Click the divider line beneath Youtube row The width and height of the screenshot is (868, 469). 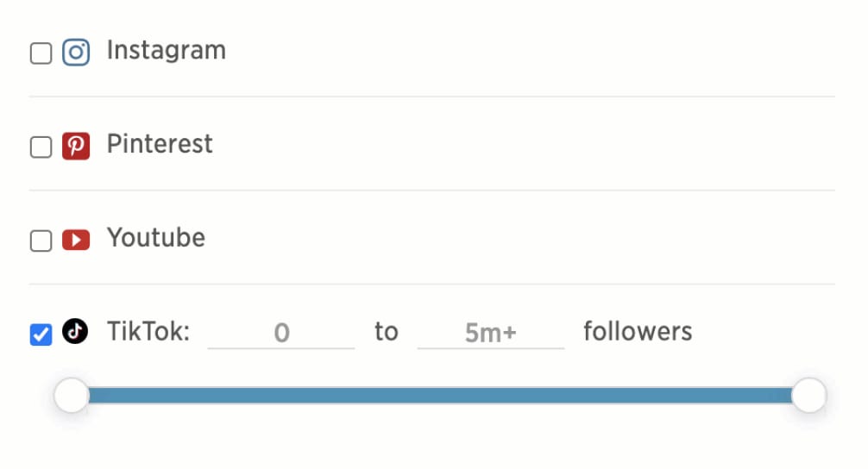[x=431, y=285]
